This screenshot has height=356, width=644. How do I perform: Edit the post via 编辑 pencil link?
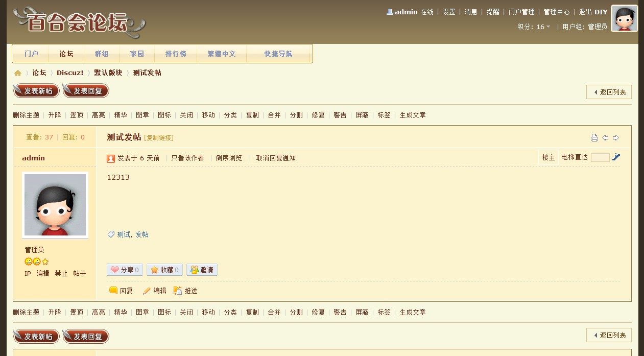pos(154,291)
